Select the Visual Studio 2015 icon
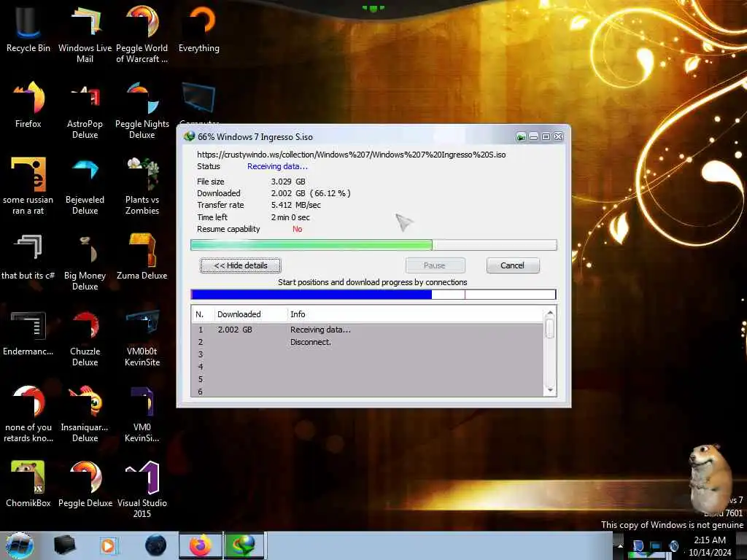747x560 pixels. click(x=142, y=489)
